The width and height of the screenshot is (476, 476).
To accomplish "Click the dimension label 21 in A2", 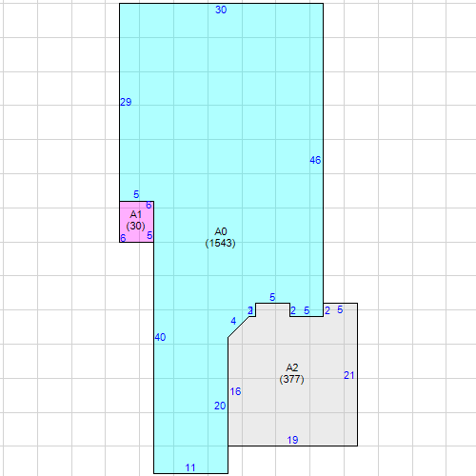I will point(349,375).
